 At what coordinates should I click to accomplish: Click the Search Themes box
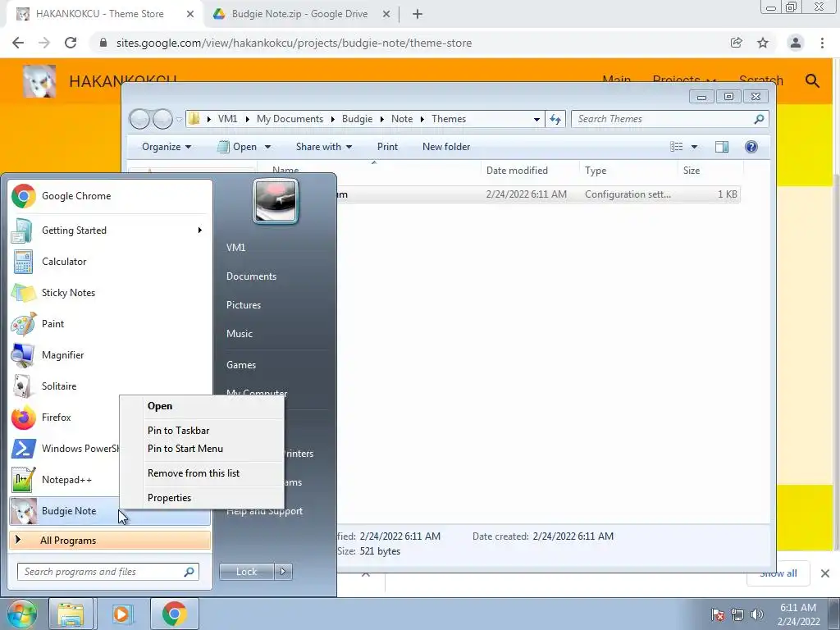point(669,119)
